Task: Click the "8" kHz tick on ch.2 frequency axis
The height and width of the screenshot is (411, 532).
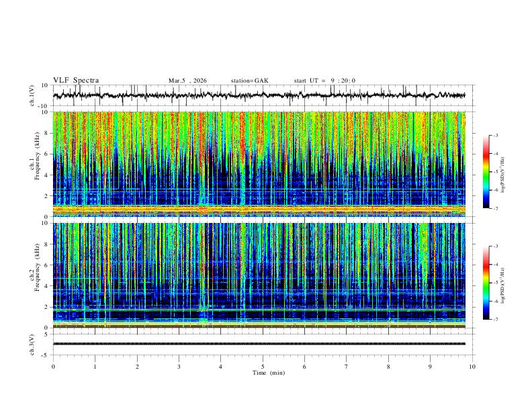Action: click(x=46, y=244)
